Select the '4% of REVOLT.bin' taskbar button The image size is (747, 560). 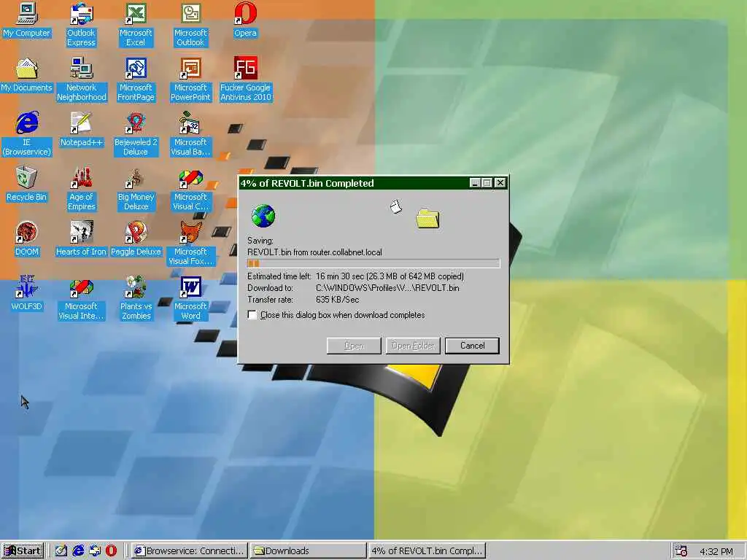(x=427, y=551)
